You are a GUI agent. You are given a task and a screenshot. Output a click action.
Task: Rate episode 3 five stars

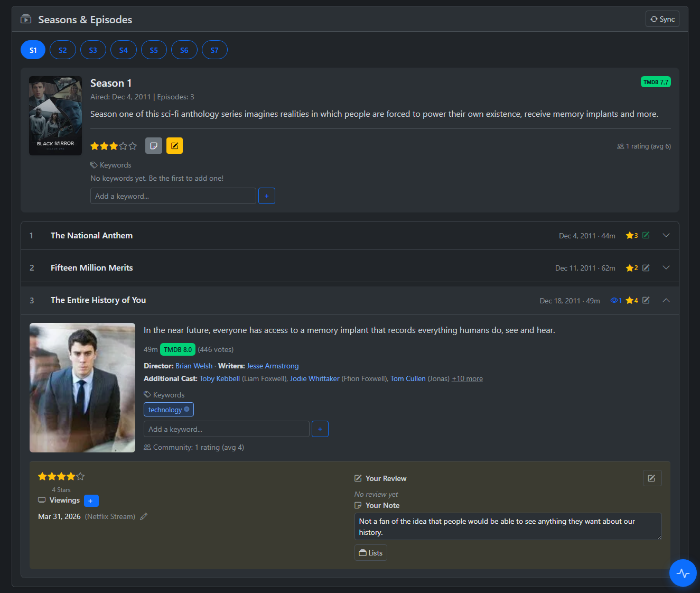coord(80,477)
